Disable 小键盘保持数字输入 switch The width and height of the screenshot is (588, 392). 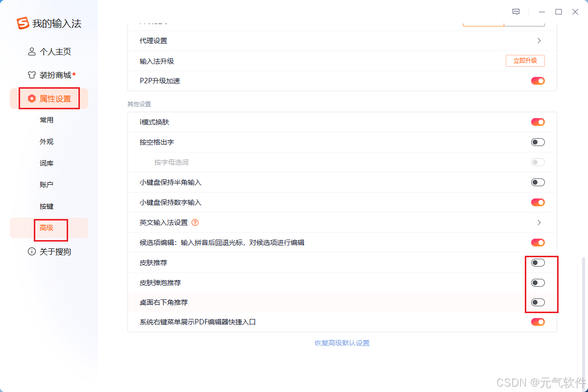[538, 202]
